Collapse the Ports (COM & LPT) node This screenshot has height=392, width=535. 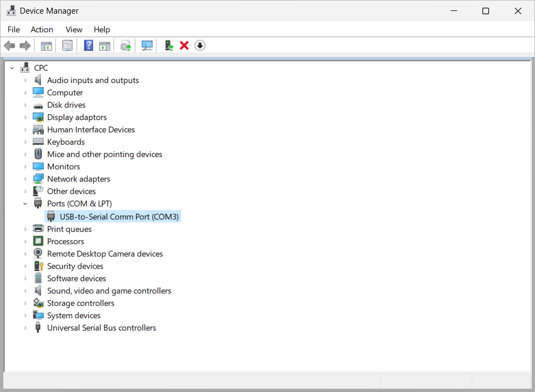(25, 203)
